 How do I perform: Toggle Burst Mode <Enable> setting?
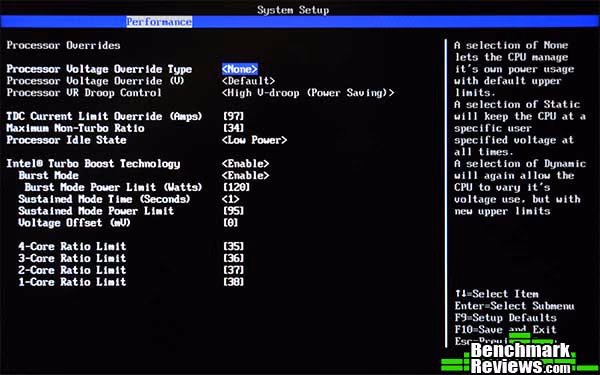(245, 176)
